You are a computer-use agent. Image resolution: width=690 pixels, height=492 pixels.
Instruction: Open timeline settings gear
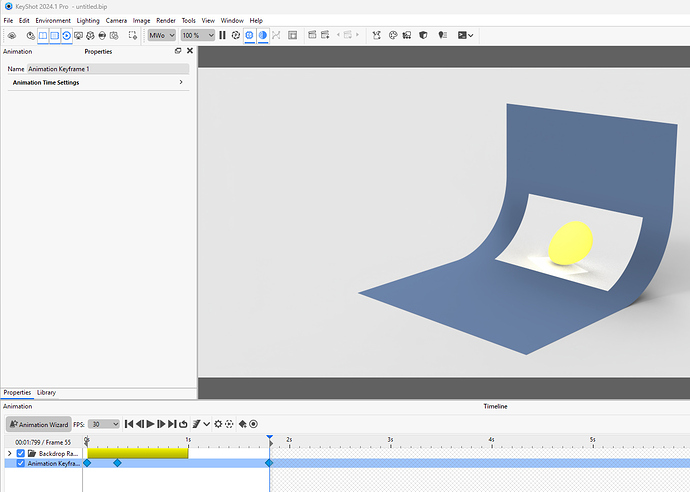point(218,424)
